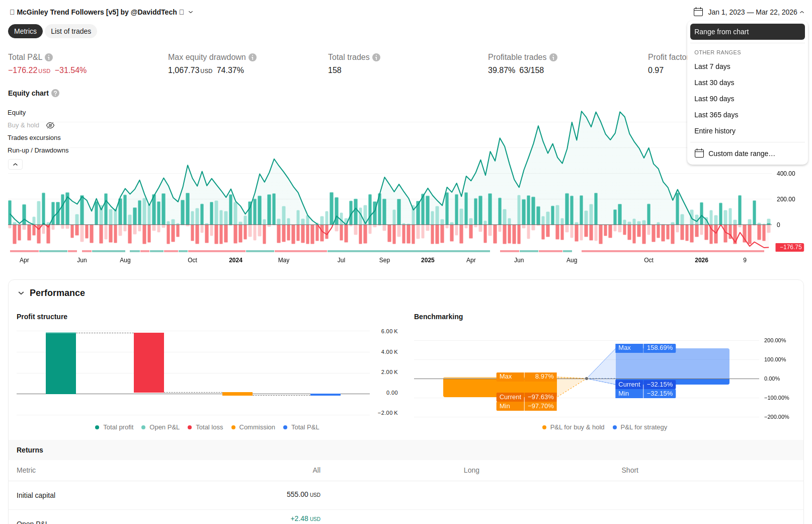Toggle Trades excursions series in legend
This screenshot has width=812, height=524.
coord(34,138)
